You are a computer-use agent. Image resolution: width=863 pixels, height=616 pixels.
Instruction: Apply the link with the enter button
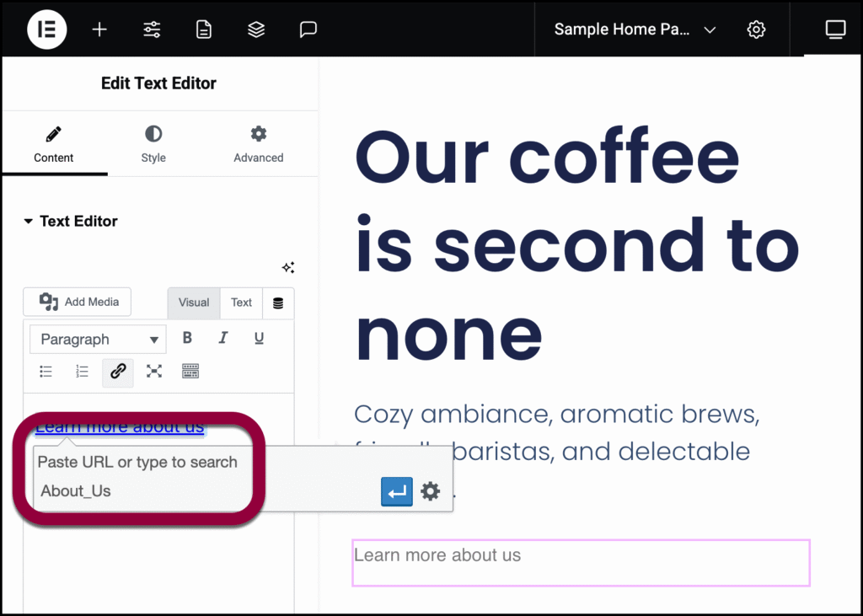397,492
